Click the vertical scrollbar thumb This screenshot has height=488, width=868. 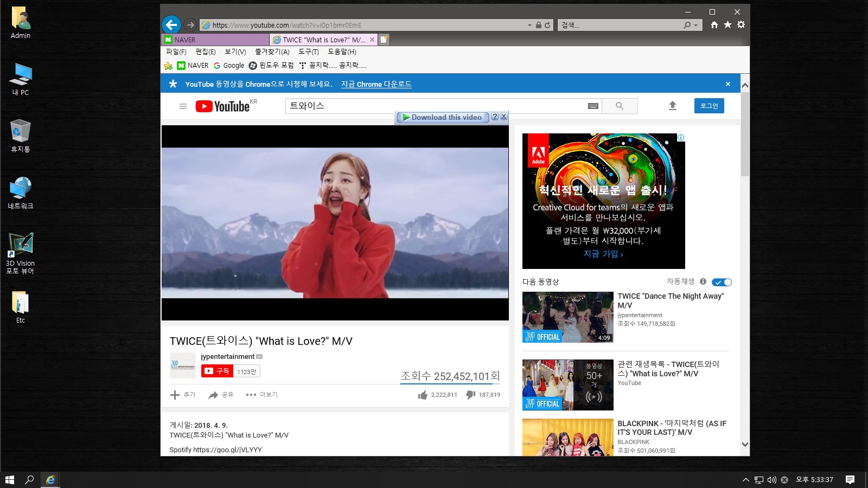point(745,134)
